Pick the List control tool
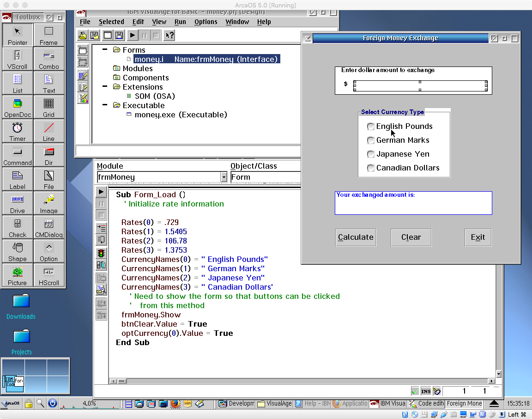Screen dimensions: 532x419 (18, 83)
